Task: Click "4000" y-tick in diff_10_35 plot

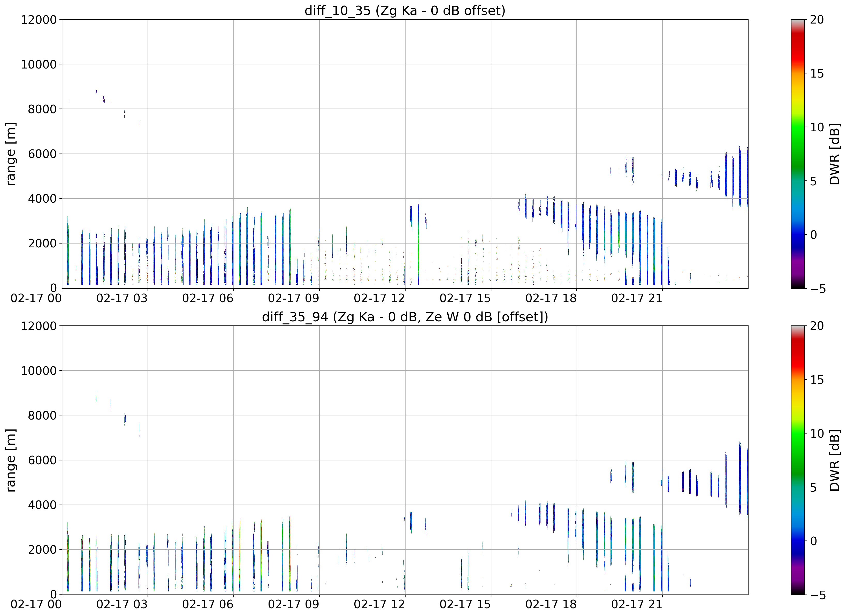Action: tap(42, 198)
